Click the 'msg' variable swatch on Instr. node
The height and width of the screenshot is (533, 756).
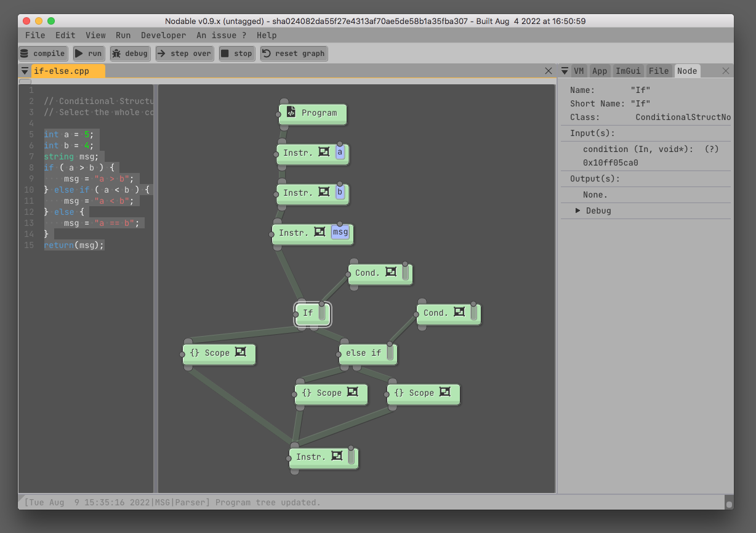[340, 233]
